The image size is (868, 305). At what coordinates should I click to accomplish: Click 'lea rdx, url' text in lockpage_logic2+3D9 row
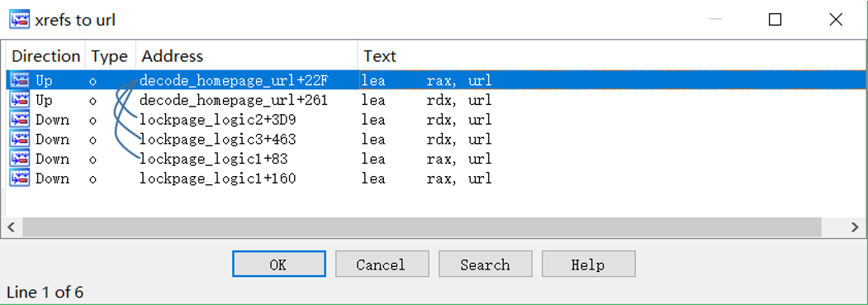(426, 120)
